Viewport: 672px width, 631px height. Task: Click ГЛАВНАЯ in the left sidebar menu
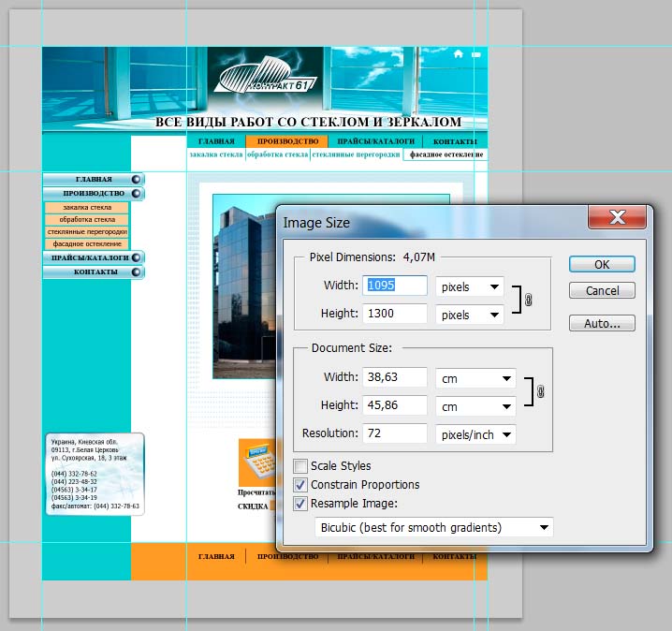[x=94, y=179]
